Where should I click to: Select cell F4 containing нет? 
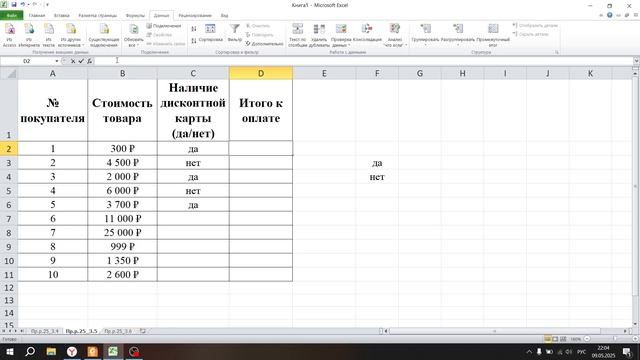click(x=377, y=177)
